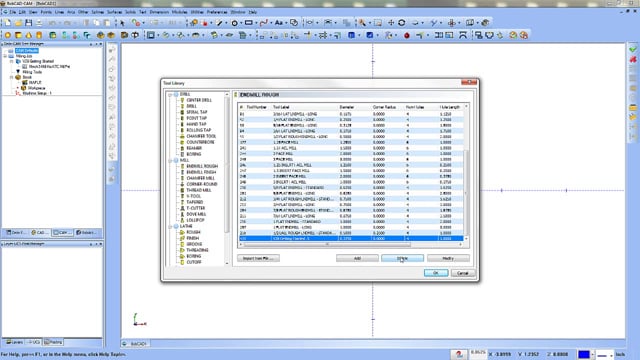Click OK in the Tool Library dialog
The image size is (640, 360).
point(436,273)
